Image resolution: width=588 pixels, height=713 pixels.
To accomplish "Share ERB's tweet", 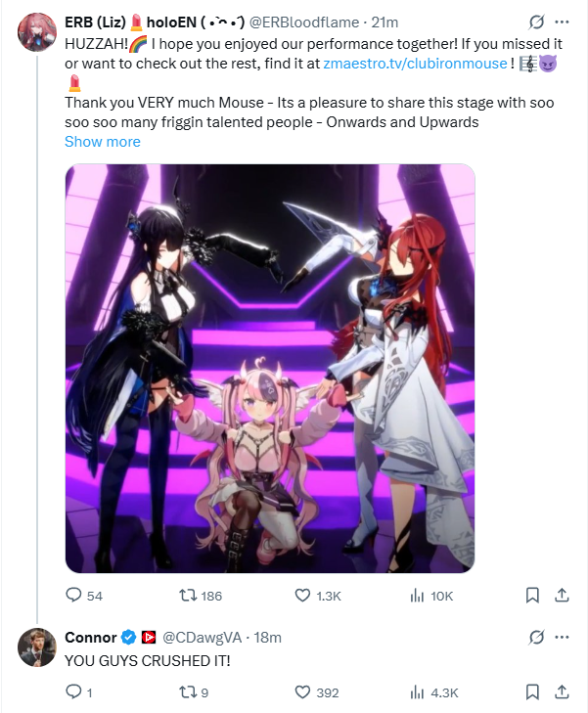I will 562,596.
